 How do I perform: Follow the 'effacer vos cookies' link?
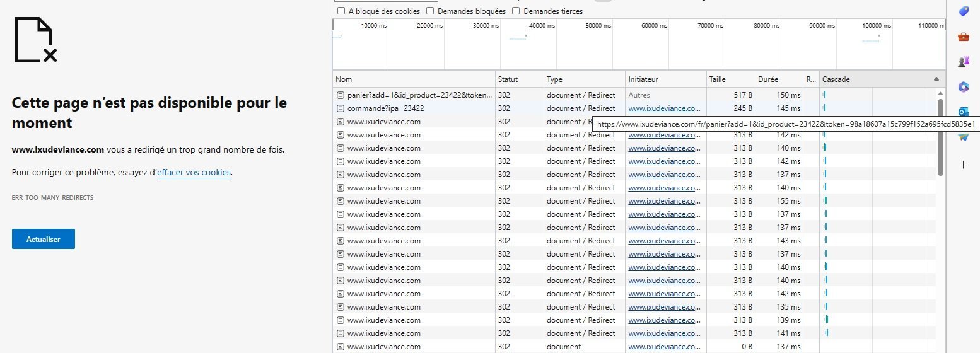194,172
